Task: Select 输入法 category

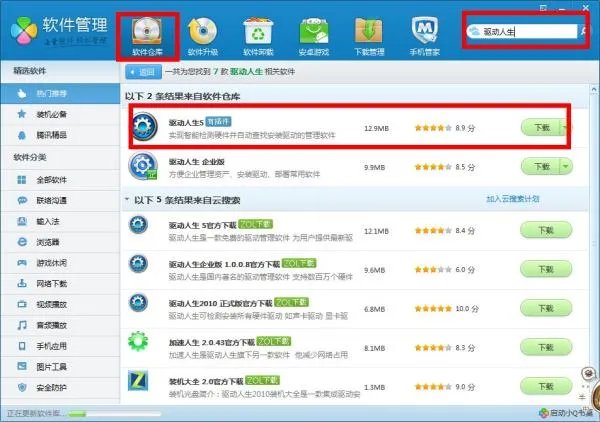Action: (60, 222)
